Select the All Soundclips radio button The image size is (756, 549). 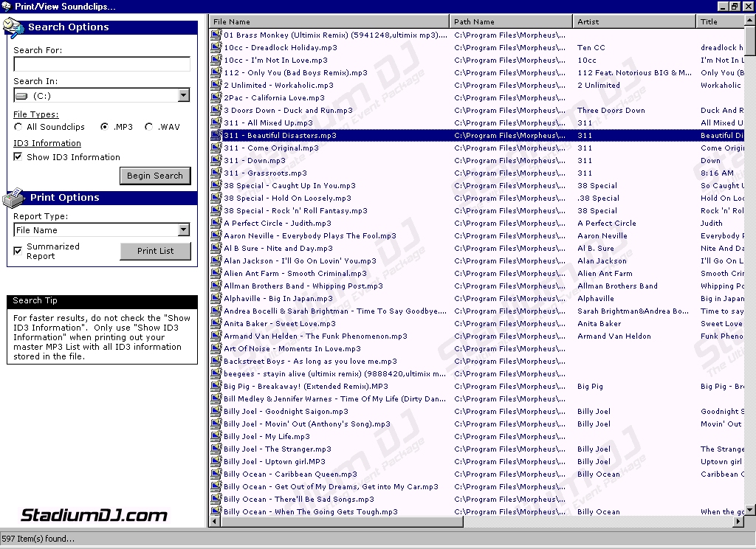point(17,126)
